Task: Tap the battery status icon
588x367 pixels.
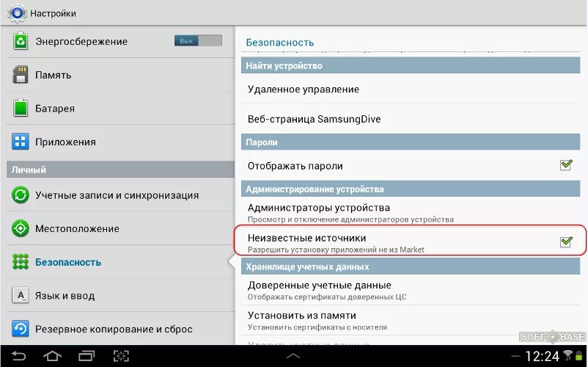Action: pos(578,355)
